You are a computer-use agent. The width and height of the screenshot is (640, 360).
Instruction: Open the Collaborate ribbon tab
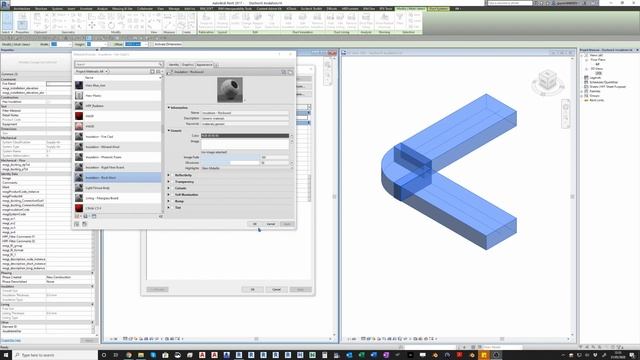[145, 9]
